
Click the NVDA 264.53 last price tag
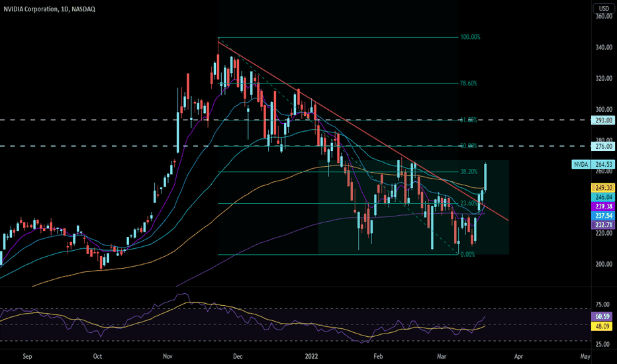(593, 164)
